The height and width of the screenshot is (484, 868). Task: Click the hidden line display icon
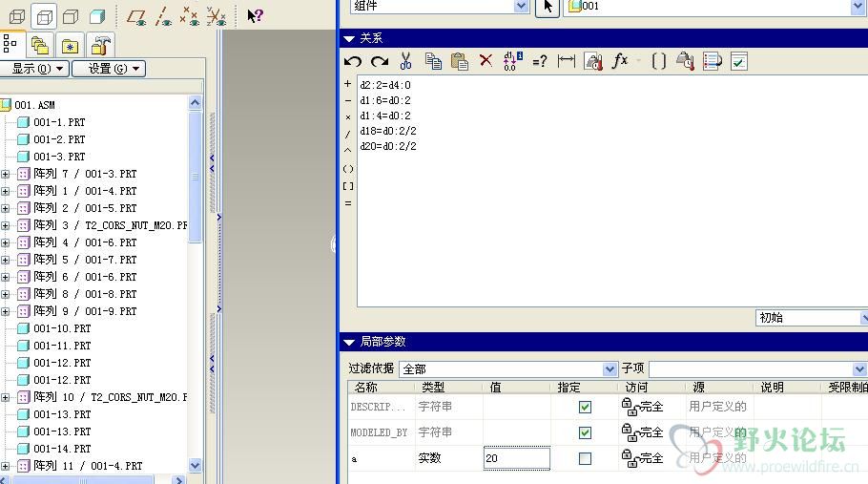tap(44, 16)
